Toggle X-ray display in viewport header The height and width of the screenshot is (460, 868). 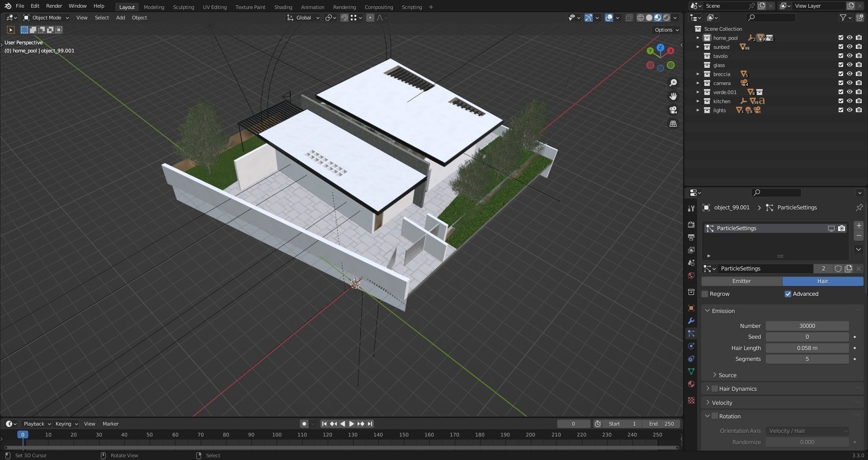click(629, 18)
